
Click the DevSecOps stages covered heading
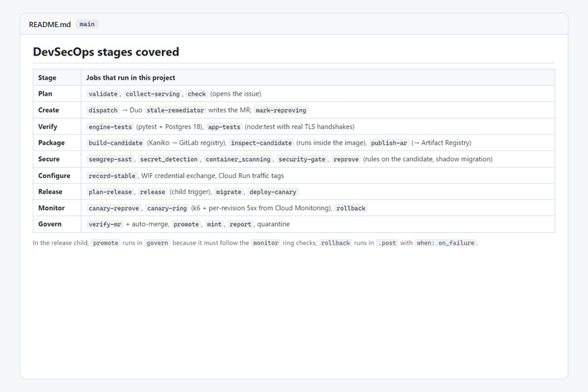click(x=106, y=52)
